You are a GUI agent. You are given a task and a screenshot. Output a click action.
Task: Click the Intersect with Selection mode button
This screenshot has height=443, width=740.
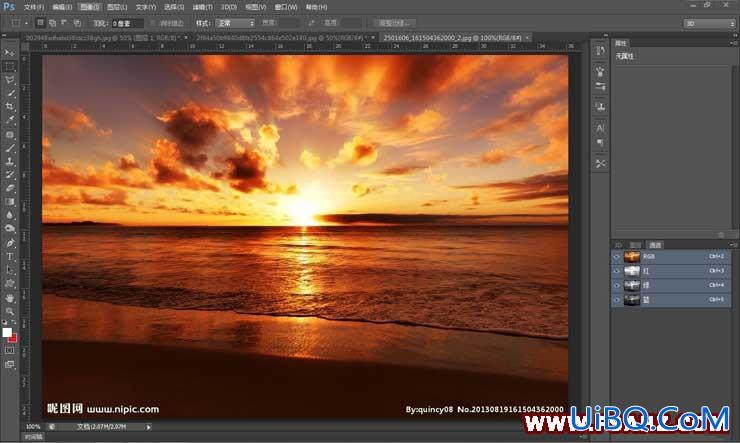coord(77,23)
